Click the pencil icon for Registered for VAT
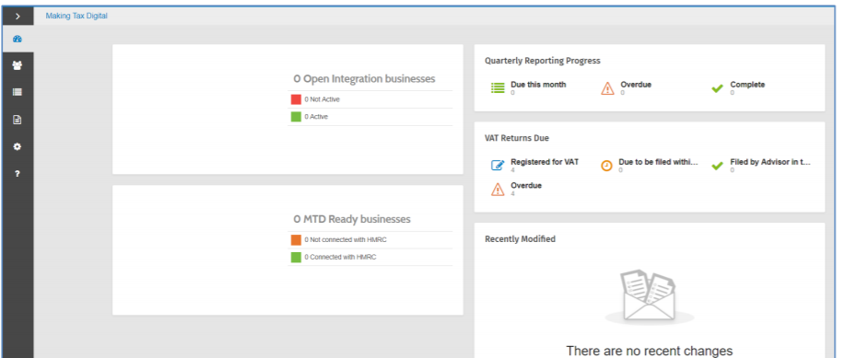This screenshot has width=868, height=358. 498,165
